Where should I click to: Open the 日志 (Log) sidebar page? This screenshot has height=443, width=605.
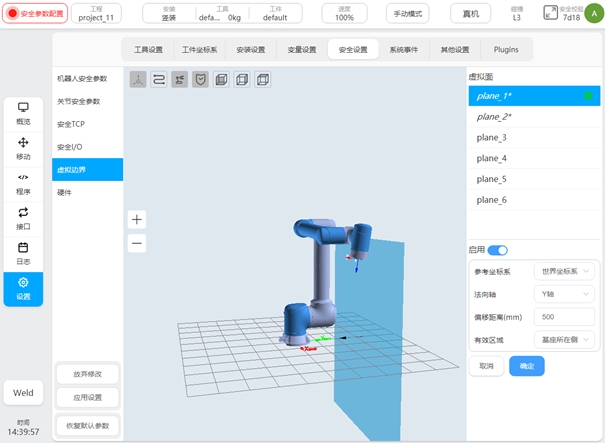[x=23, y=253]
